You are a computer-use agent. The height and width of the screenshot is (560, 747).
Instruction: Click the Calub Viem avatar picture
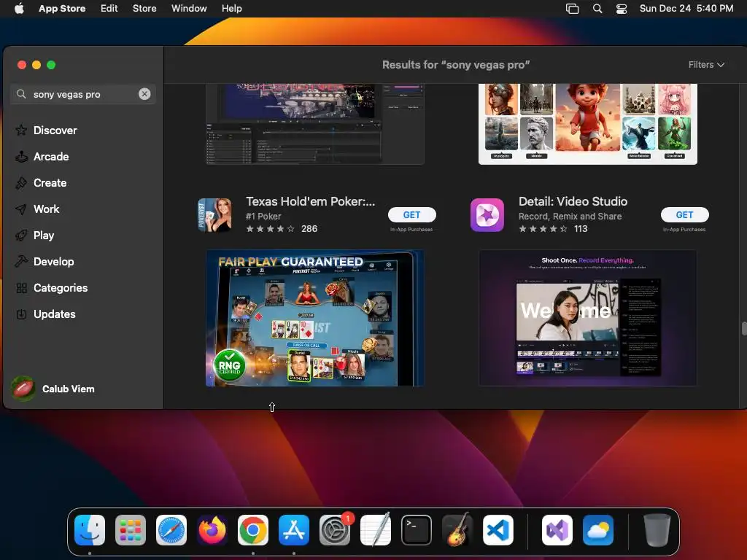[23, 389]
